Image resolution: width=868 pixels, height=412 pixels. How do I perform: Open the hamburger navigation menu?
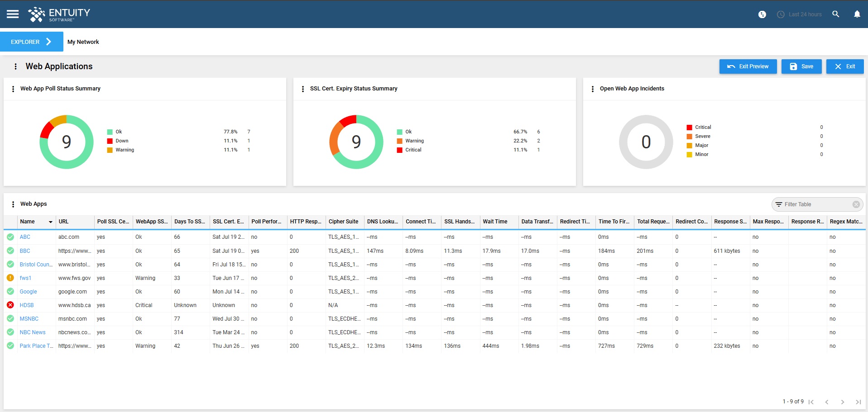tap(13, 14)
